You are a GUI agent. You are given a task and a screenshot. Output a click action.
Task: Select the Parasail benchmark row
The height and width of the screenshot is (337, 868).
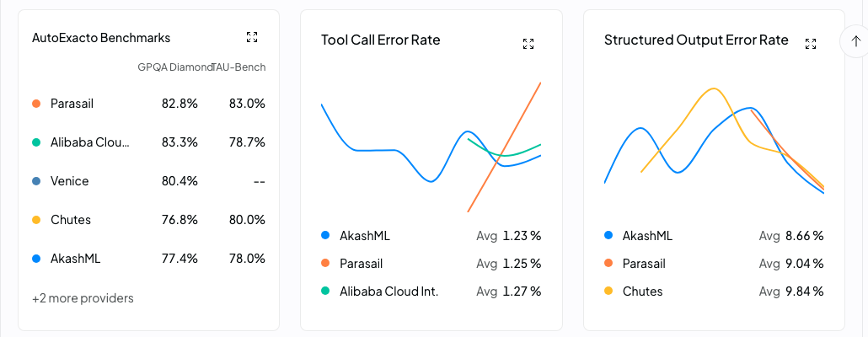click(149, 104)
